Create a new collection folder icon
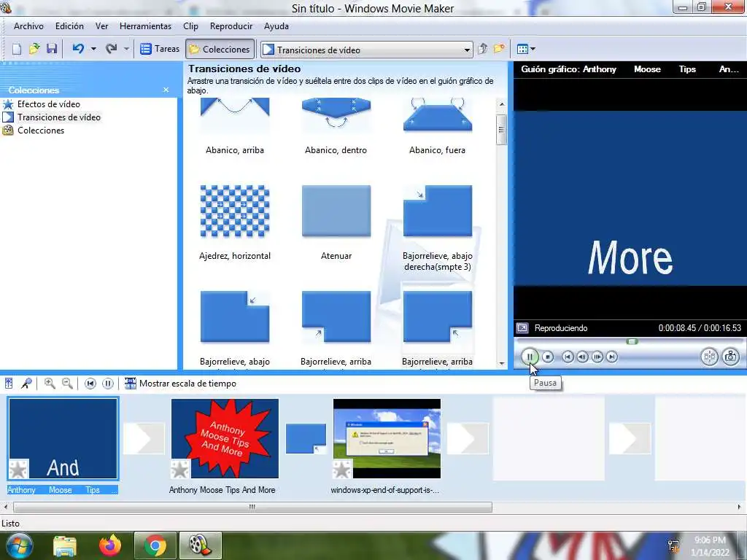The image size is (747, 560). pos(499,49)
